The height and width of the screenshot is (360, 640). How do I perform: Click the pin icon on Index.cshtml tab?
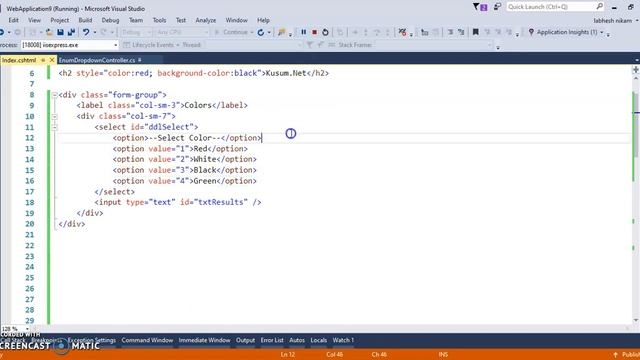43,60
